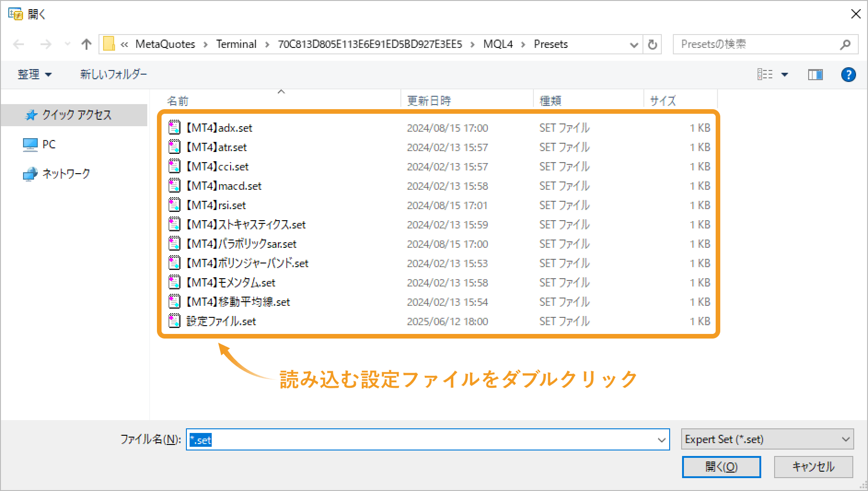Refresh the Presets folder contents

(x=652, y=44)
